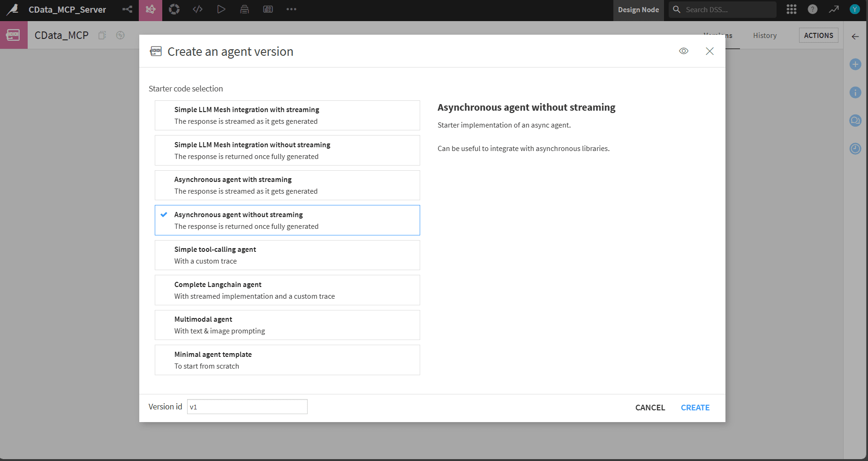The width and height of the screenshot is (868, 461).
Task: Click the help question mark icon
Action: coord(813,9)
